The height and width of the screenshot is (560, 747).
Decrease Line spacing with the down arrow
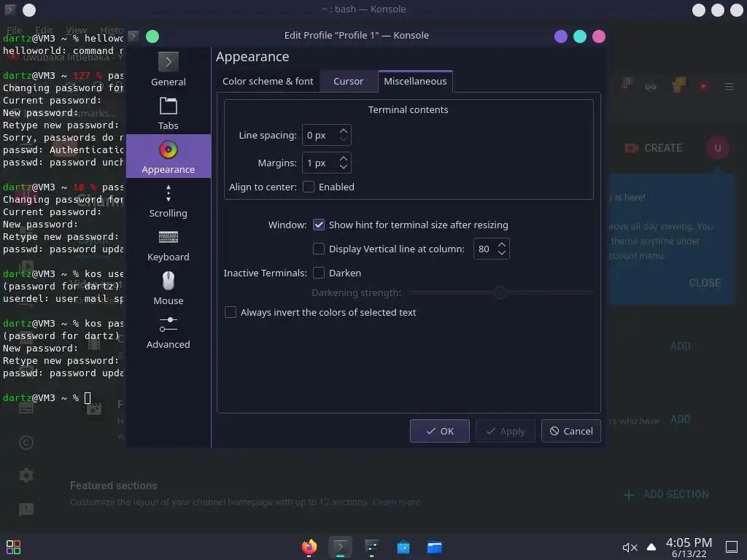click(x=344, y=139)
